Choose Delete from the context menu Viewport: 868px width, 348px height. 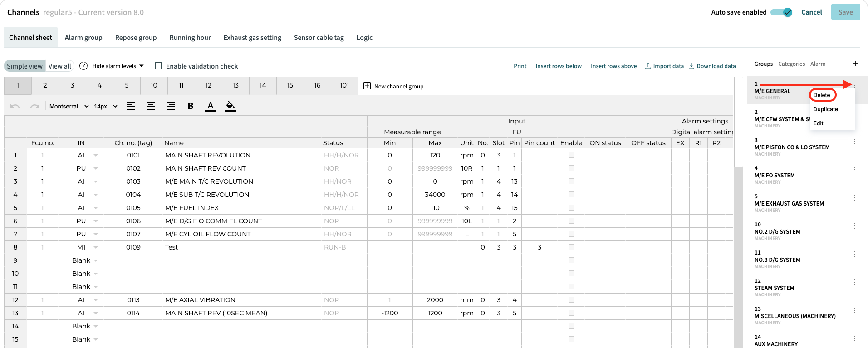point(822,95)
